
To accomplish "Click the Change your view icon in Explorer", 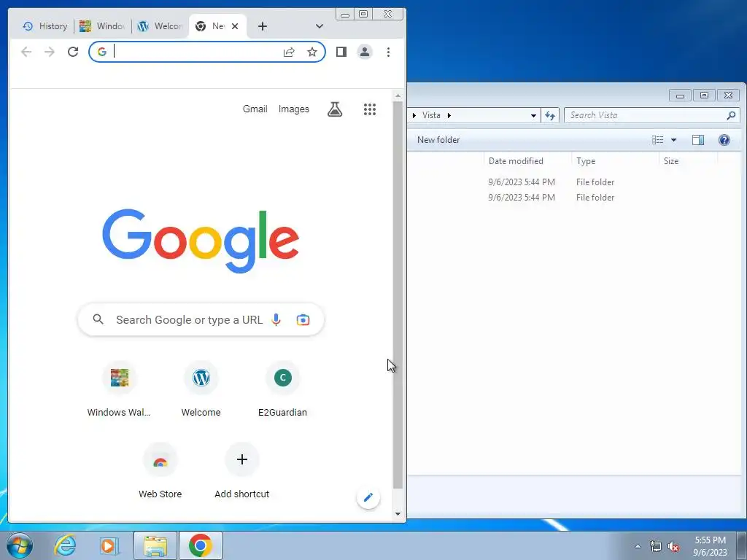I will click(658, 139).
